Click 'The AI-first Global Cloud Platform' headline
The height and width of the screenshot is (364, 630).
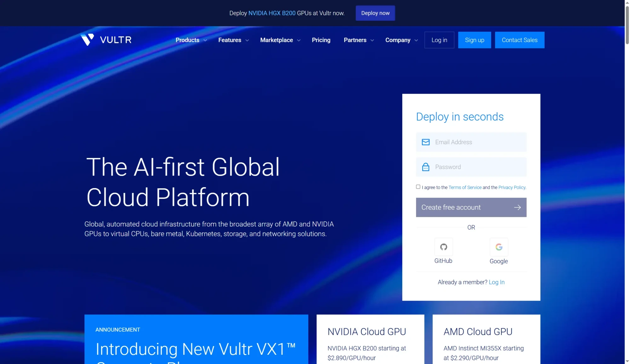pos(183,182)
